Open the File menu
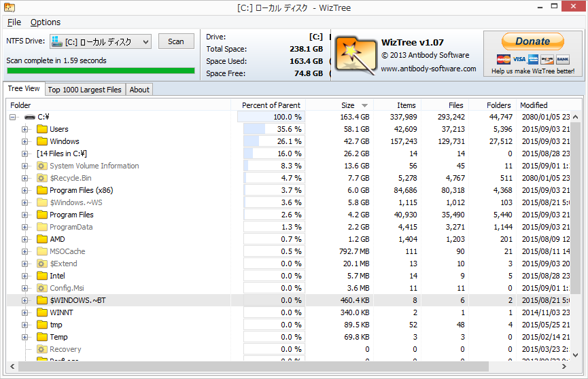 pyautogui.click(x=14, y=22)
